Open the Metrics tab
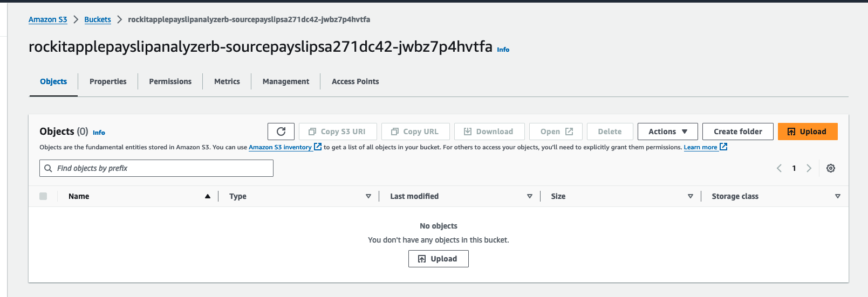Screen dimensions: 868x297 227,81
